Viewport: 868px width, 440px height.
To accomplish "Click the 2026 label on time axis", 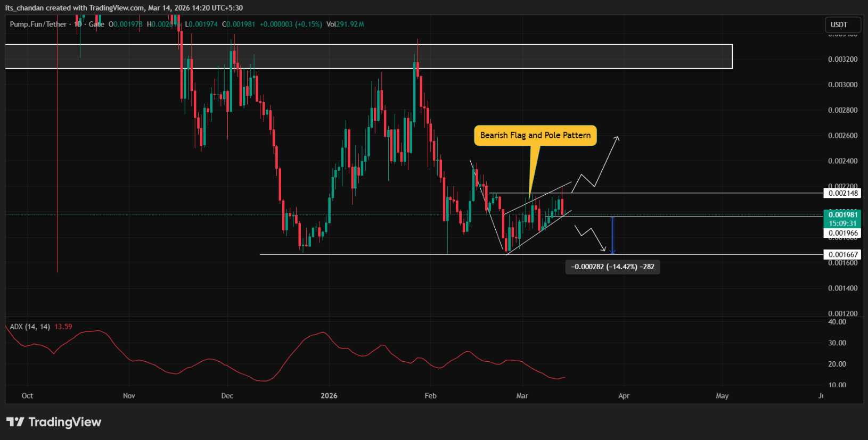I will 329,396.
